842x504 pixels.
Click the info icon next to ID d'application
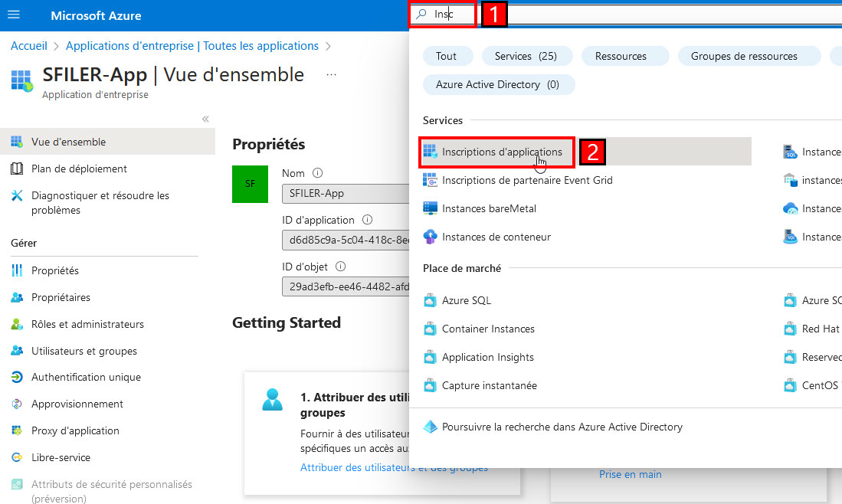(367, 220)
